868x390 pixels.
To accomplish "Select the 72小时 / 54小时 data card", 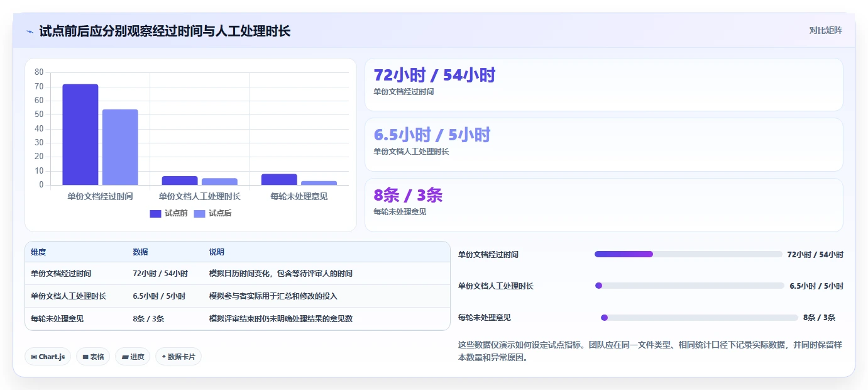I will click(603, 85).
